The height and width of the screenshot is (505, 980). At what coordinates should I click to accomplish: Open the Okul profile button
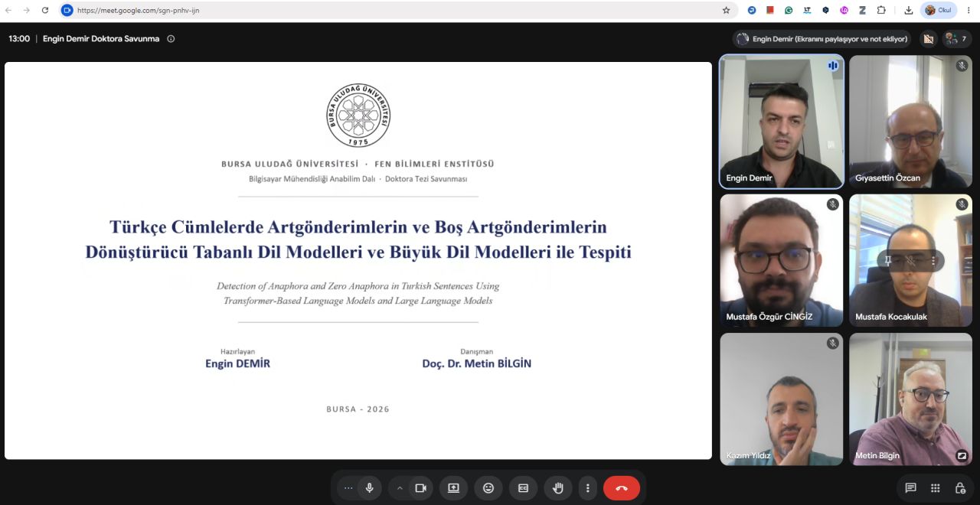pyautogui.click(x=939, y=10)
